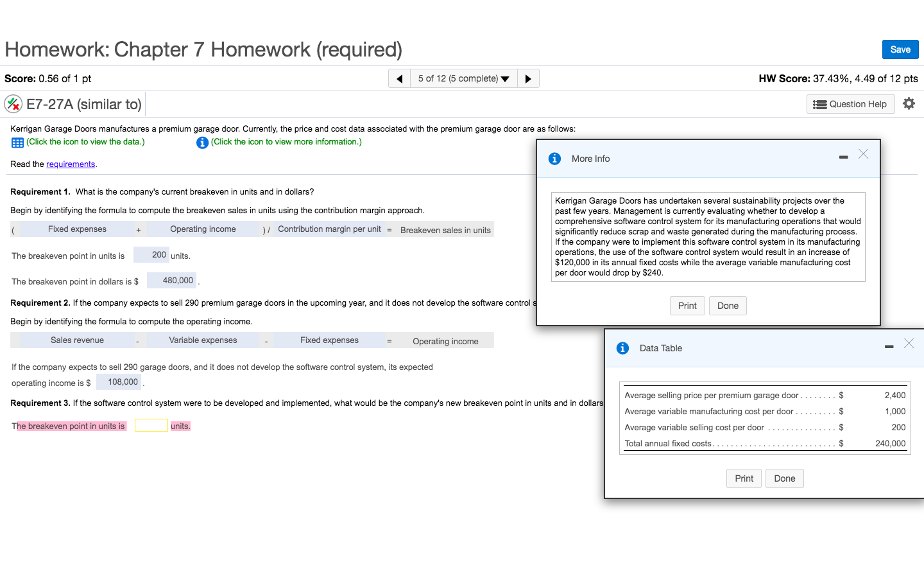Click the data table grid icon
This screenshot has height=578, width=924.
(17, 143)
